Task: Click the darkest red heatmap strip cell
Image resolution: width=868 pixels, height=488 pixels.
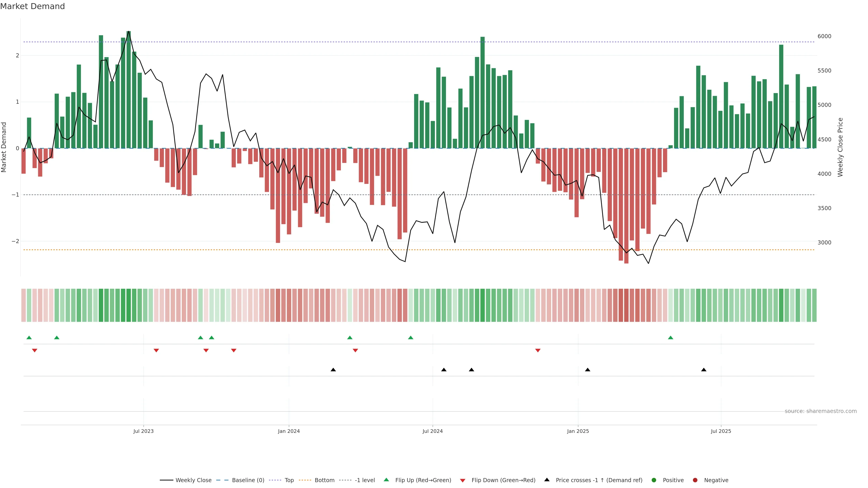Action: pos(626,305)
